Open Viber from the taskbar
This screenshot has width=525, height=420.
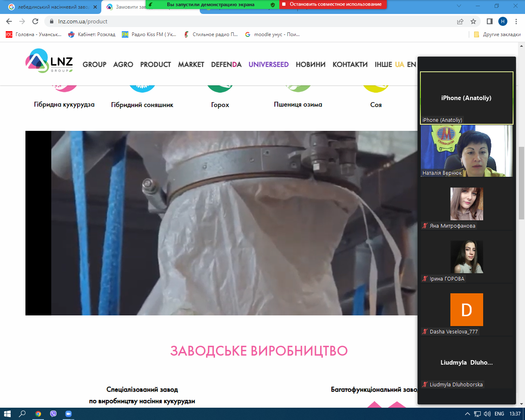53,414
